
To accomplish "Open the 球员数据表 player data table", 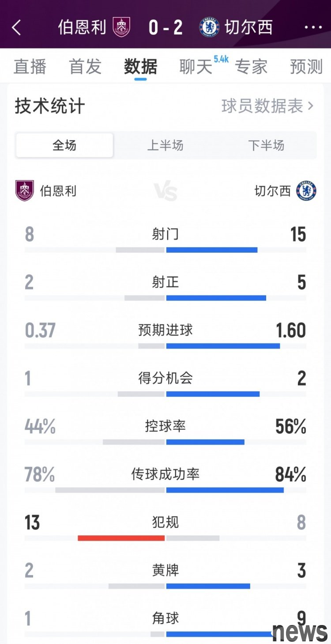I will 267,106.
